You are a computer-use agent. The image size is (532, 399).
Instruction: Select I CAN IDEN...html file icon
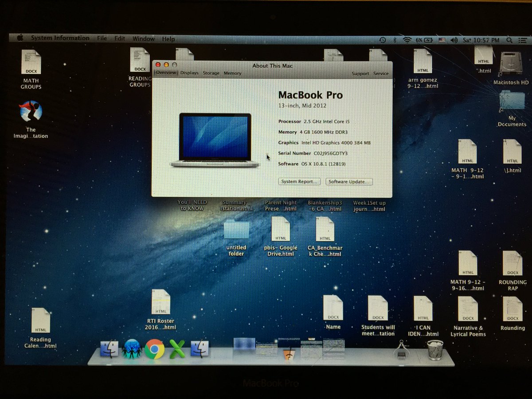click(x=423, y=309)
